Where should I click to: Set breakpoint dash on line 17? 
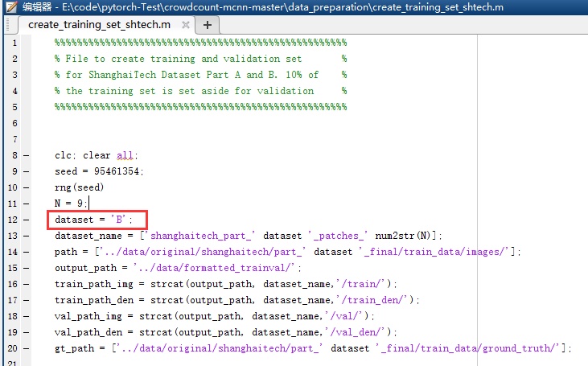[x=26, y=300]
